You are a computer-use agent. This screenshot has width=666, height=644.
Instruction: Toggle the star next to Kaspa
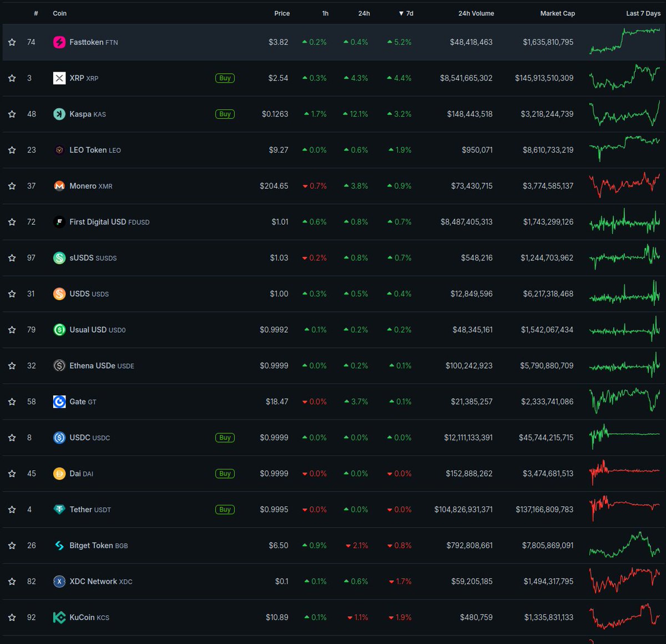pos(12,114)
